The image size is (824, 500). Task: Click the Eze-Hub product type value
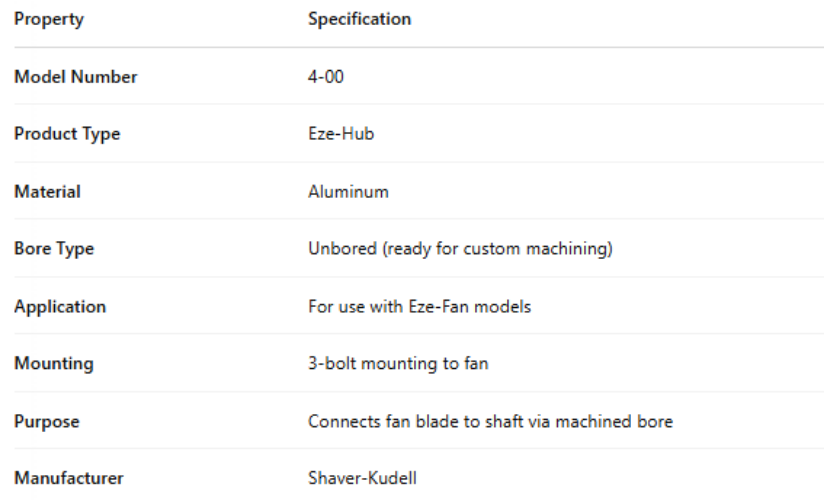click(x=341, y=134)
